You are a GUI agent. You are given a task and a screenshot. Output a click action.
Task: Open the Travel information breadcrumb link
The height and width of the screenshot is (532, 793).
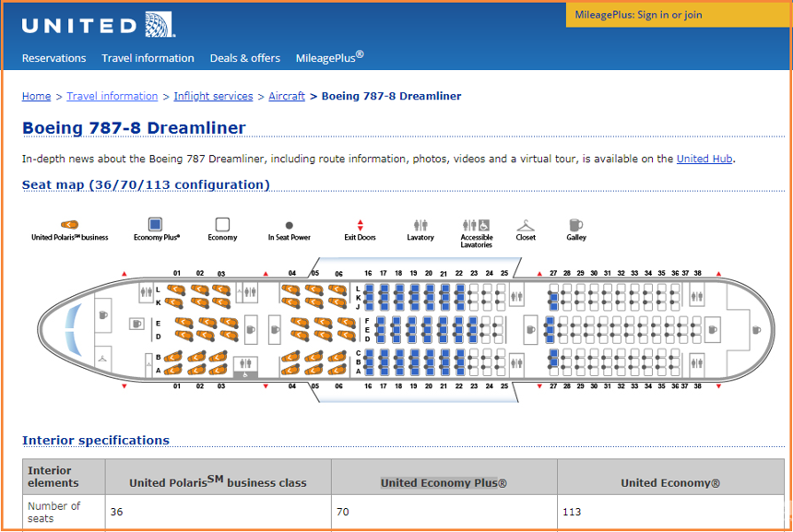(x=112, y=96)
